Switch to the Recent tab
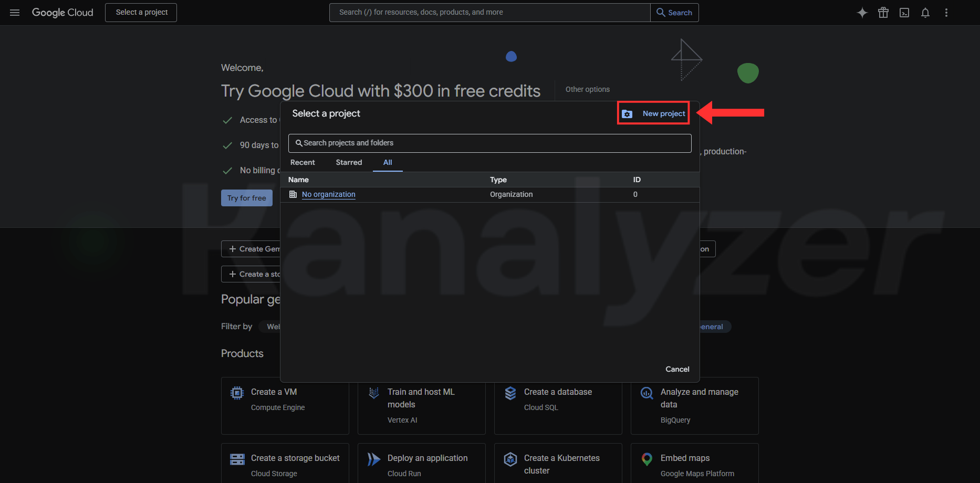The height and width of the screenshot is (483, 980). click(x=303, y=163)
